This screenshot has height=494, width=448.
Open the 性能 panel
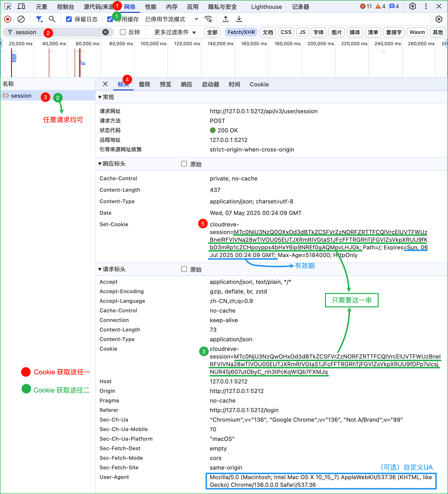pyautogui.click(x=151, y=7)
